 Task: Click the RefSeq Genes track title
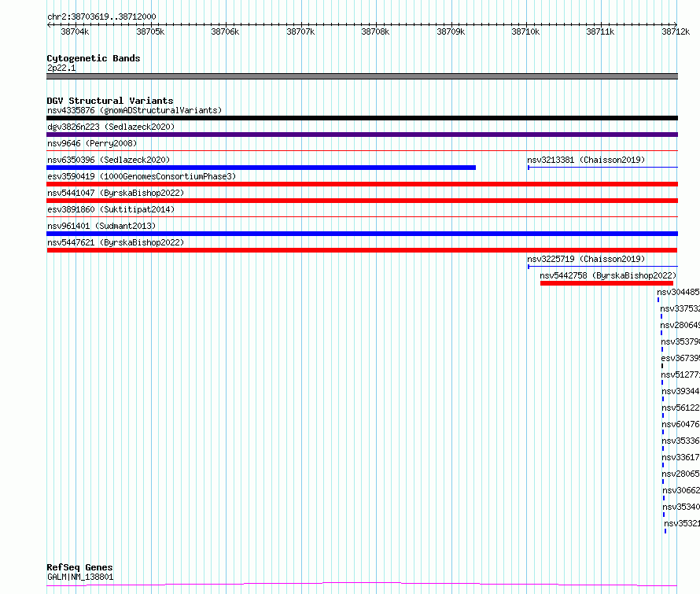tap(79, 568)
